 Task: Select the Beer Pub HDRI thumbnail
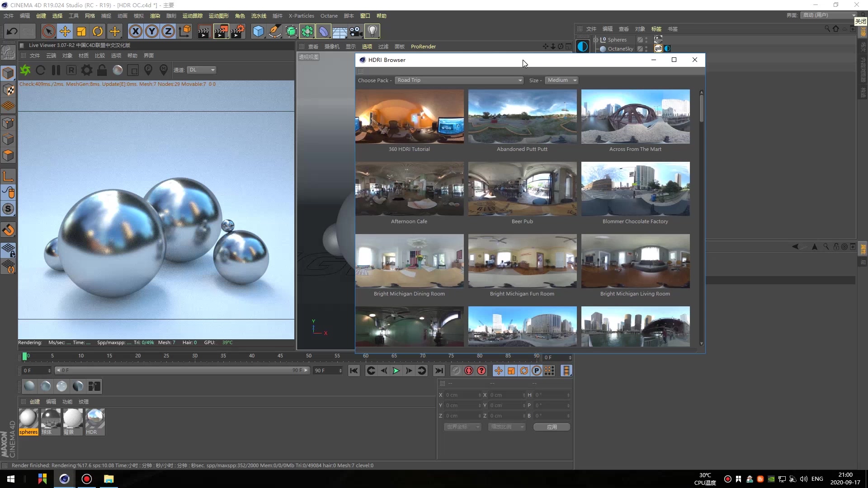point(522,189)
